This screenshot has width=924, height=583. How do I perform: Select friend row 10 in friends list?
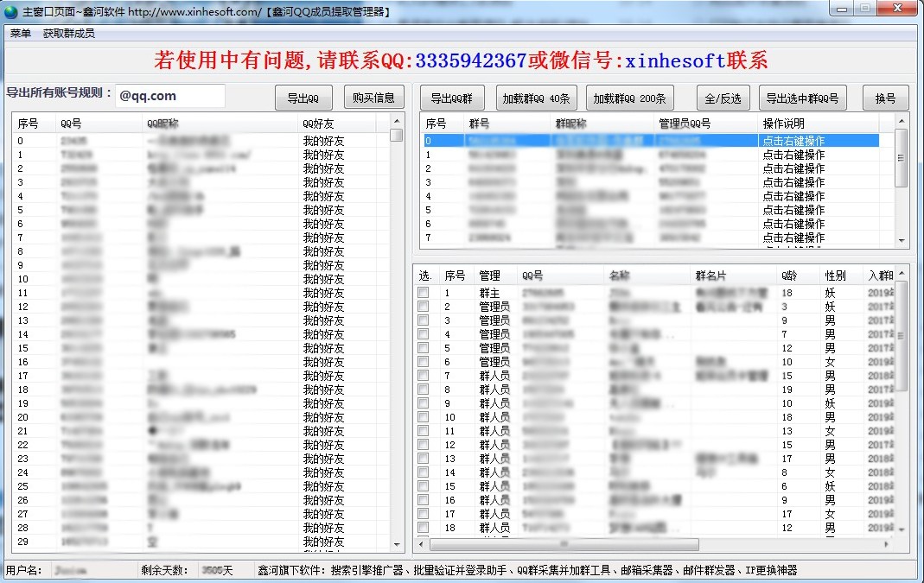201,279
